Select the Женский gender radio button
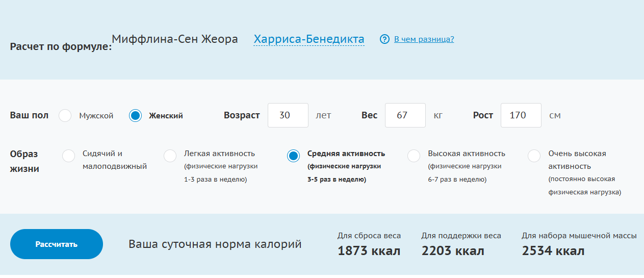The width and height of the screenshot is (644, 278). pos(135,116)
